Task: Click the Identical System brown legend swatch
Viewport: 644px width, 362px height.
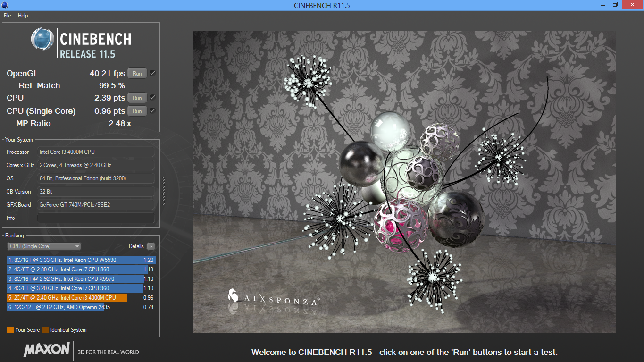Action: point(45,330)
